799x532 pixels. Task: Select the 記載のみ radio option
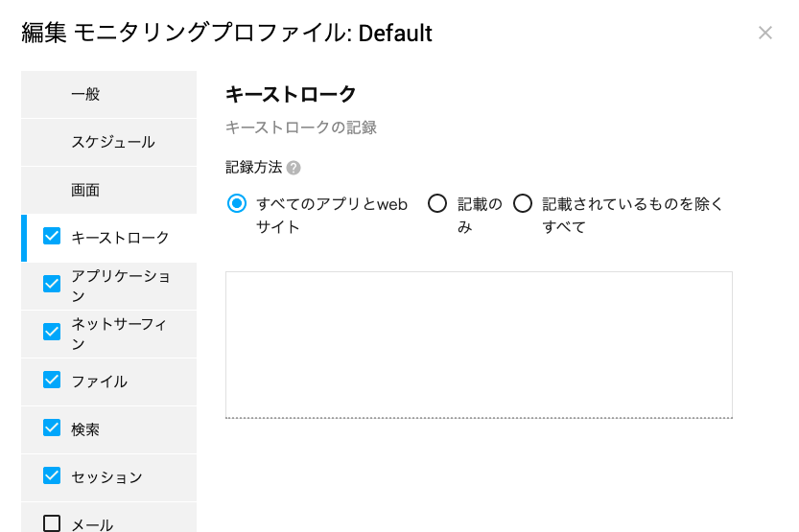pos(437,203)
